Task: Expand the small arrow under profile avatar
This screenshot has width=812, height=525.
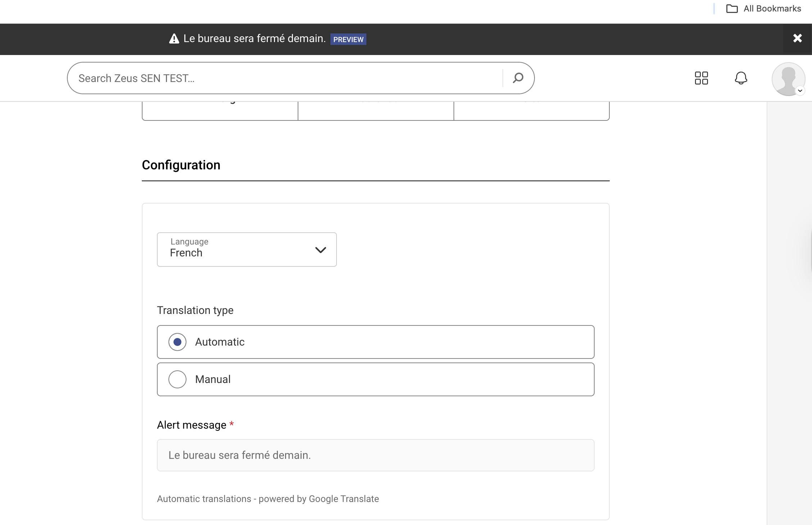Action: [800, 91]
